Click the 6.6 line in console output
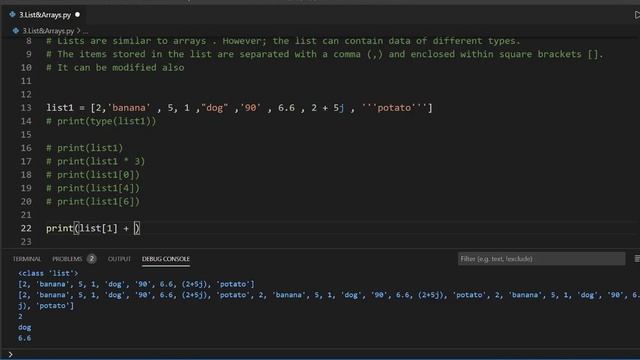Image resolution: width=640 pixels, height=360 pixels. [24, 338]
